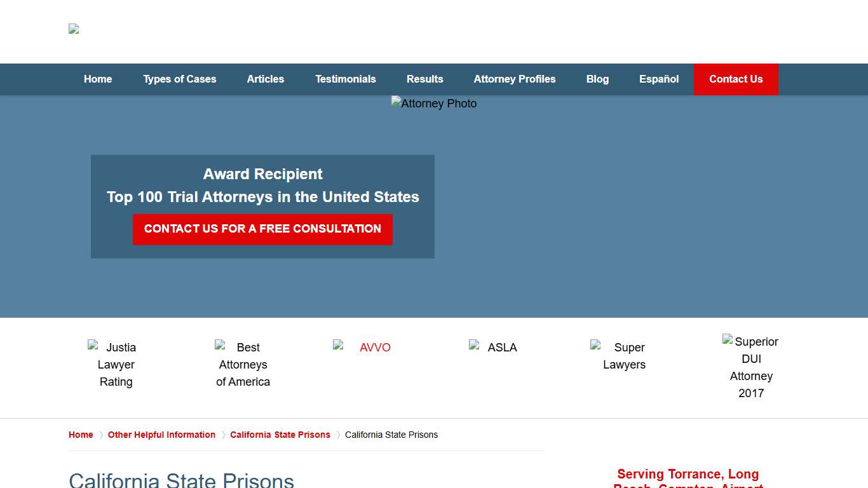Click Contact Us For a Free Consultation
Viewport: 868px width, 488px height.
coord(262,229)
